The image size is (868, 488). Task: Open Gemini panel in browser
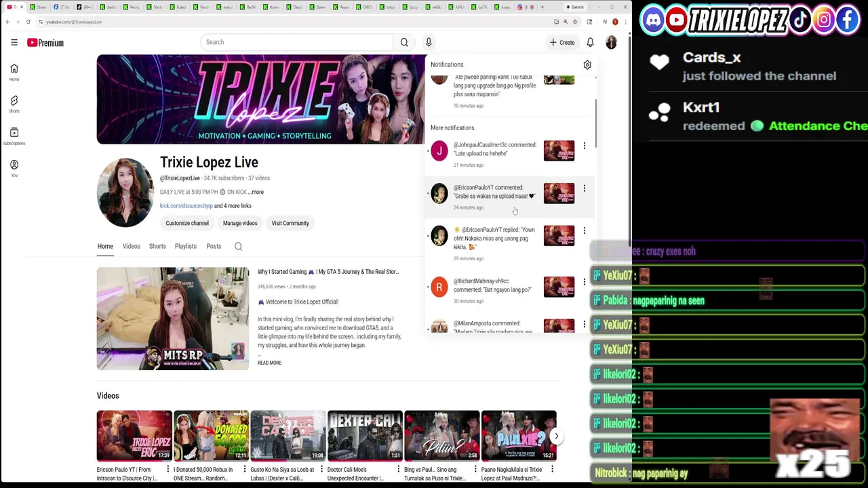pos(575,7)
